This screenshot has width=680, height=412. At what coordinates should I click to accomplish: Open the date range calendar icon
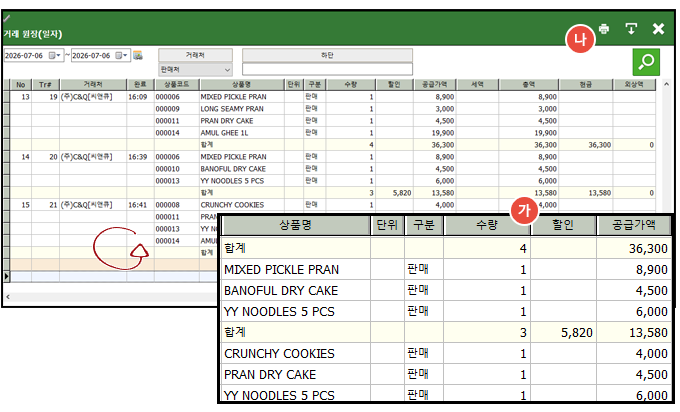[x=138, y=56]
